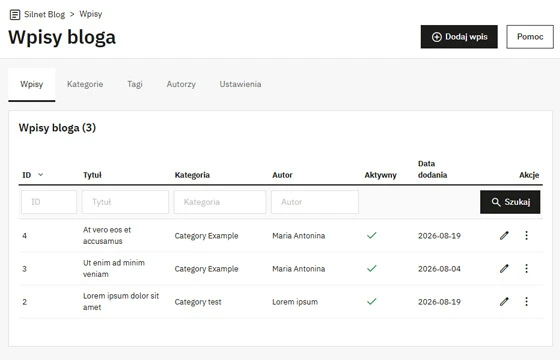Viewport: 560px width, 360px height.
Task: Toggle active checkmark for entry ID 4
Action: click(372, 235)
